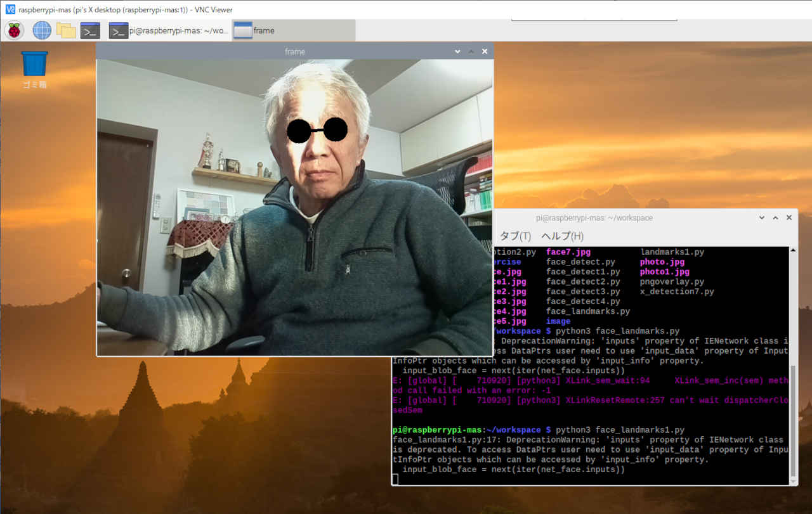
Task: Close the terminal window
Action: 789,217
